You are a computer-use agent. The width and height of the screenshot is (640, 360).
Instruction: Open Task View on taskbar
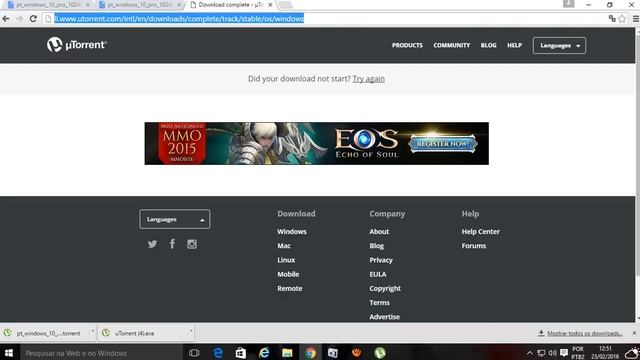click(194, 353)
